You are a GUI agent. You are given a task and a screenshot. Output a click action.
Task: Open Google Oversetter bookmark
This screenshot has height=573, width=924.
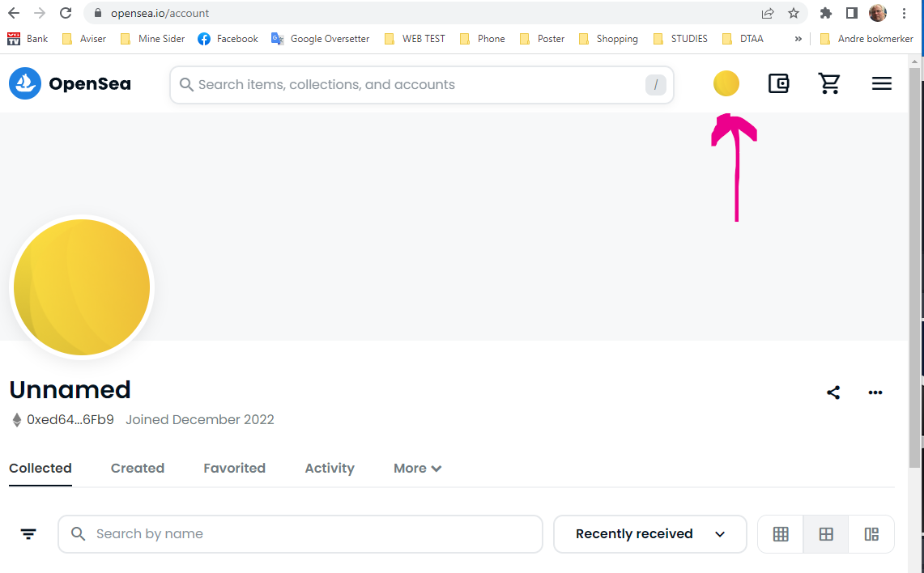coord(320,39)
